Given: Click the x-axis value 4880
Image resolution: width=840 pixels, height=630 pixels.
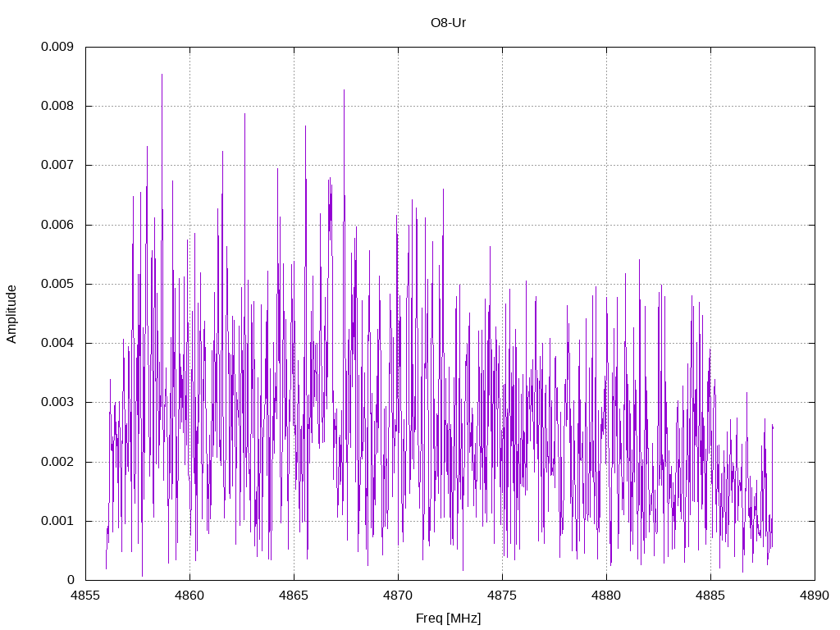Looking at the screenshot, I should point(606,596).
